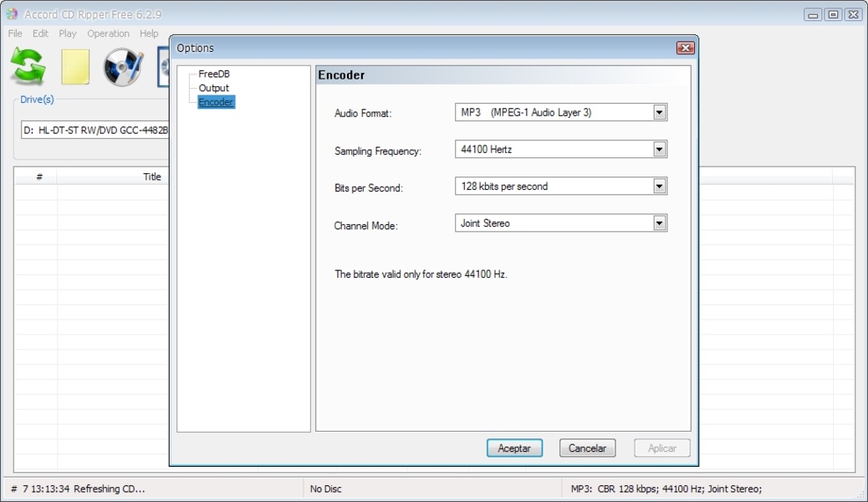
Task: Click the MP3: CBR 128 kbps status entry
Action: point(666,489)
